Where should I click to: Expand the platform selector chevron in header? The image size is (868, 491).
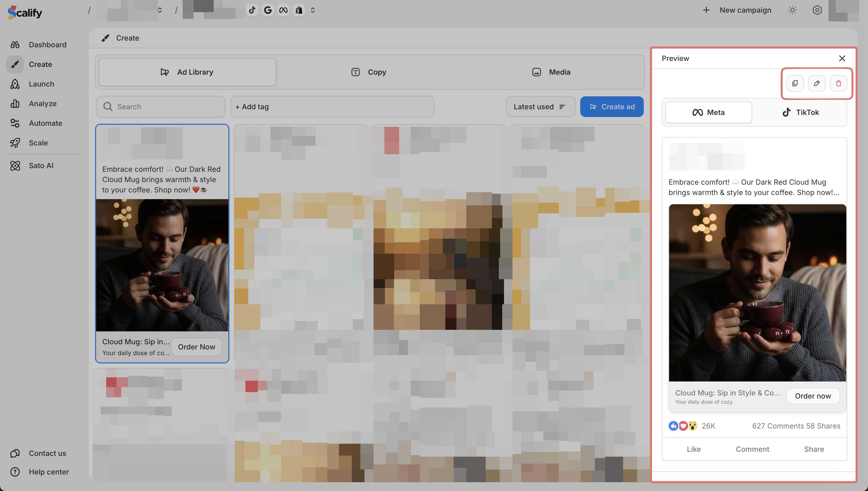[313, 10]
